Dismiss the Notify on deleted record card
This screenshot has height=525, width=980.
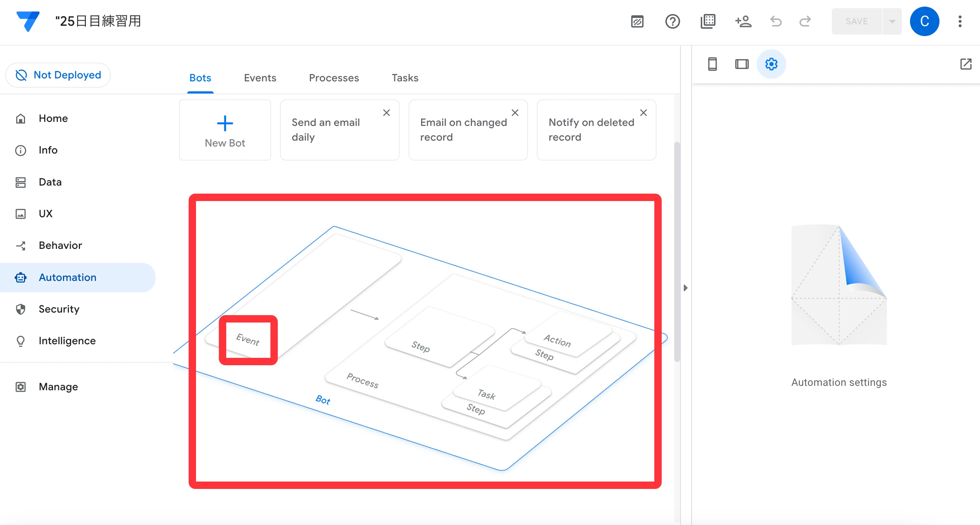[643, 113]
